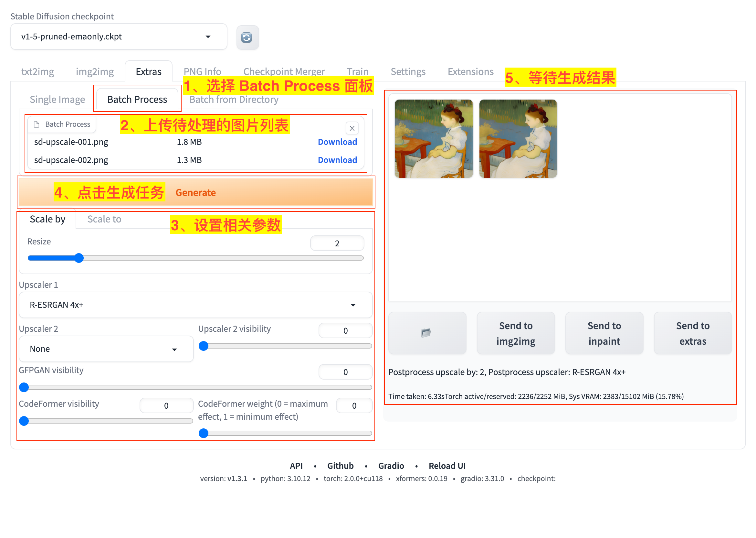This screenshot has height=538, width=756.
Task: Download sd-upscale-001.png
Action: tap(337, 142)
